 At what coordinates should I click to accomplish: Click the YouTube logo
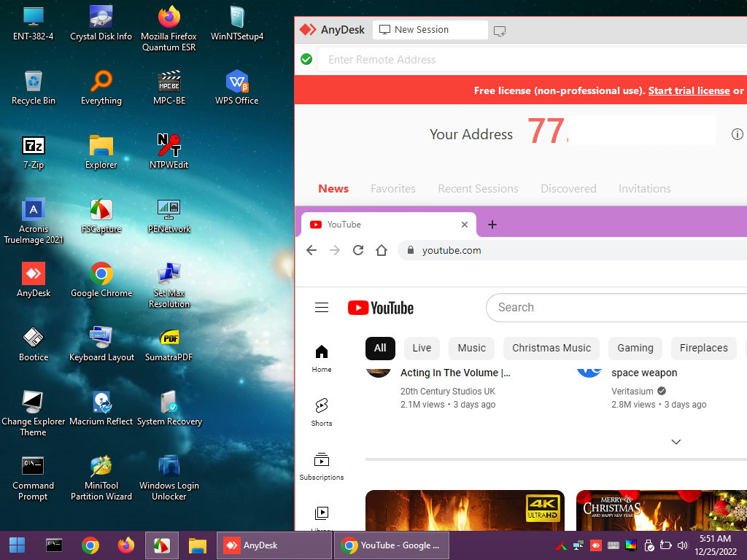[380, 308]
